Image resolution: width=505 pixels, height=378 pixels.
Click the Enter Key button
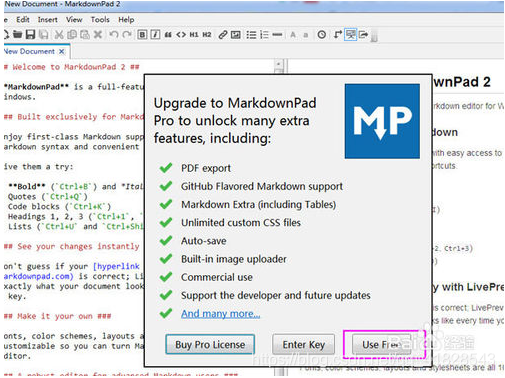304,344
